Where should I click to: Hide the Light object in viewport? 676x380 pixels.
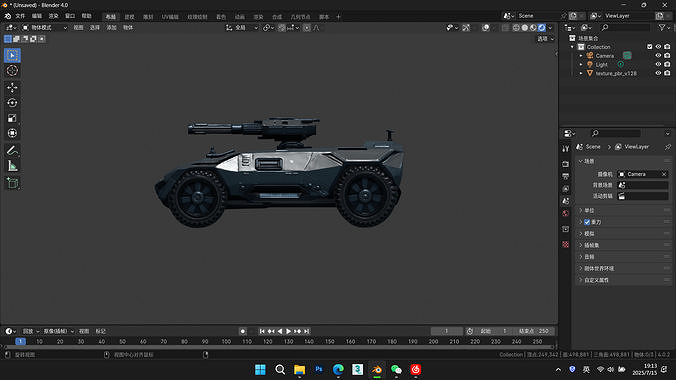pos(658,64)
